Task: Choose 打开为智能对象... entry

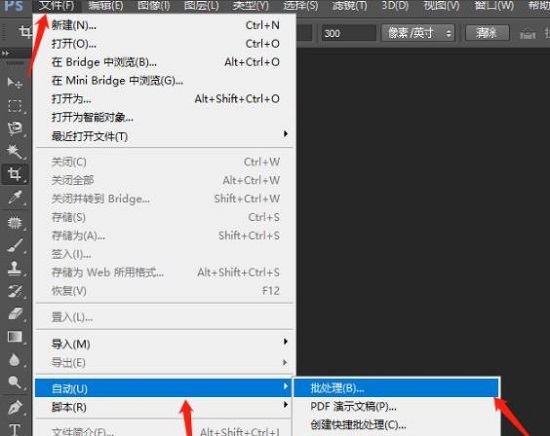Action: tap(165, 118)
